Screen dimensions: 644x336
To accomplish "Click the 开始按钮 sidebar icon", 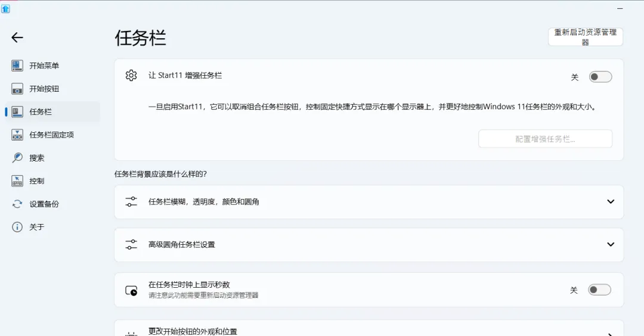I will pos(17,89).
